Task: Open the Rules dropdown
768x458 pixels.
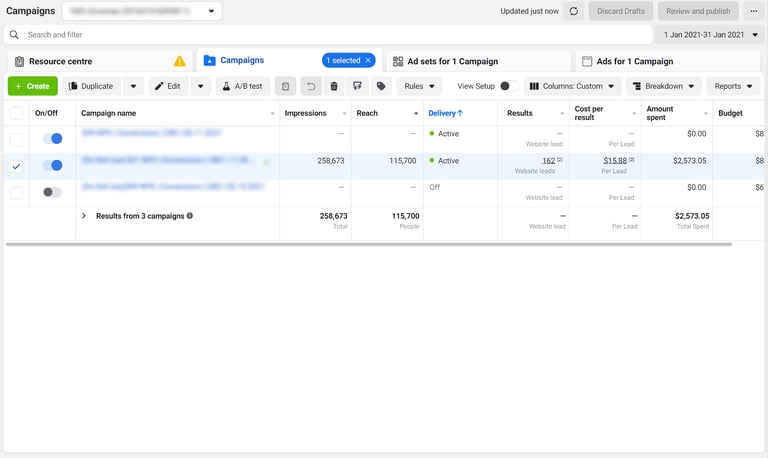Action: click(419, 86)
